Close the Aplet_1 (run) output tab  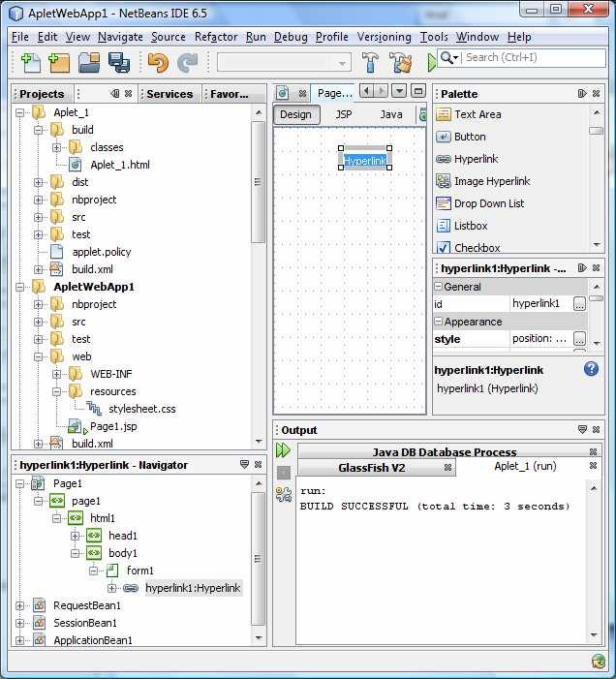click(593, 466)
